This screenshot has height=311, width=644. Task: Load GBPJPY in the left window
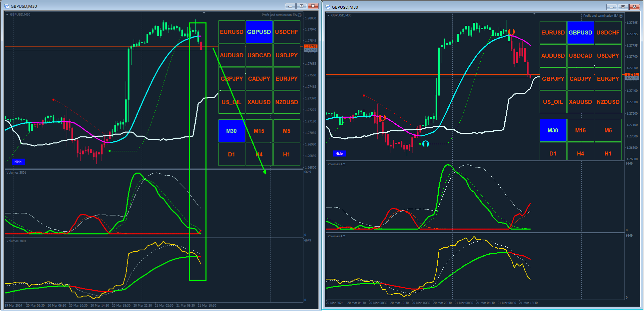tap(232, 79)
